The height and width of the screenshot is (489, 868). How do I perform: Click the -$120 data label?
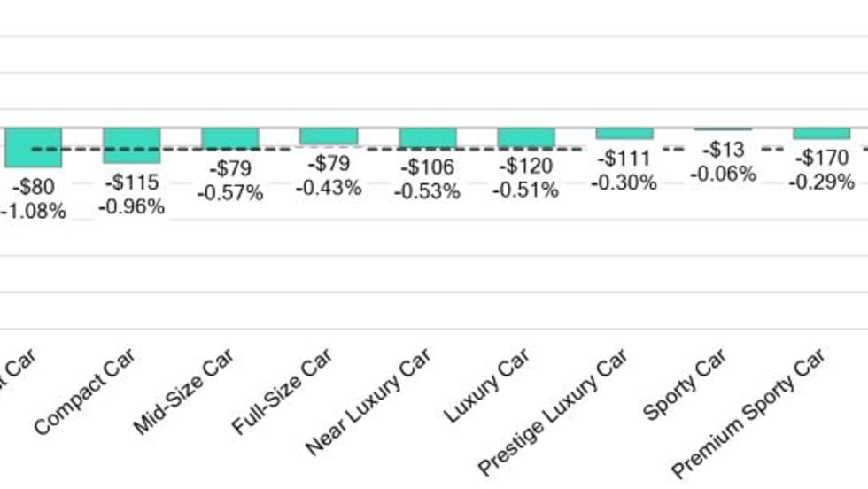pyautogui.click(x=526, y=167)
